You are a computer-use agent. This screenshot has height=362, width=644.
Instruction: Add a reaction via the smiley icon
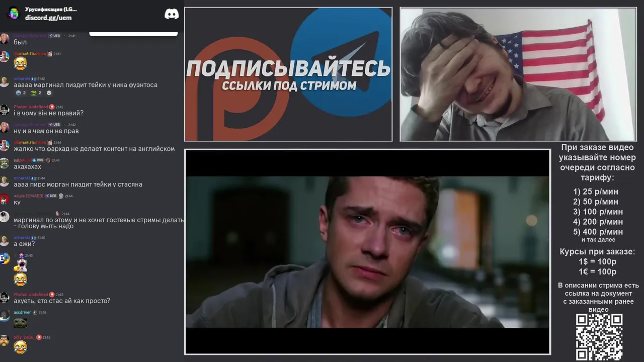[49, 93]
